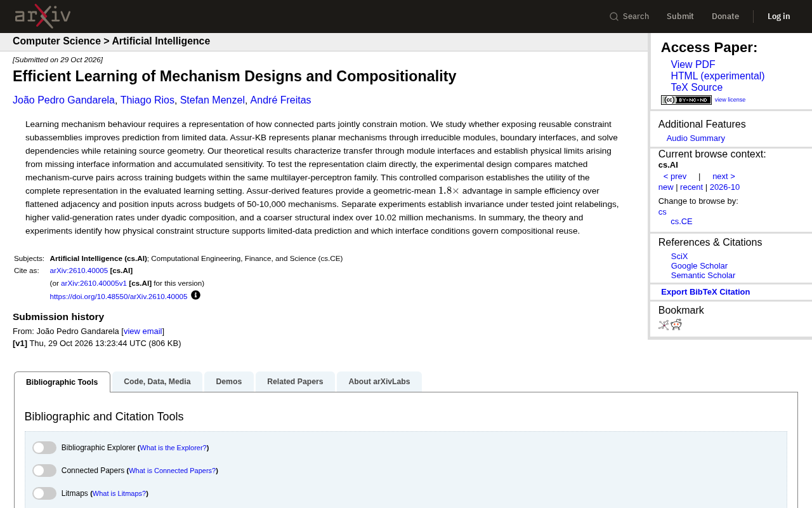Screen dimensions: 812x508
Task: Go to the next paper with next >
Action: click(724, 177)
